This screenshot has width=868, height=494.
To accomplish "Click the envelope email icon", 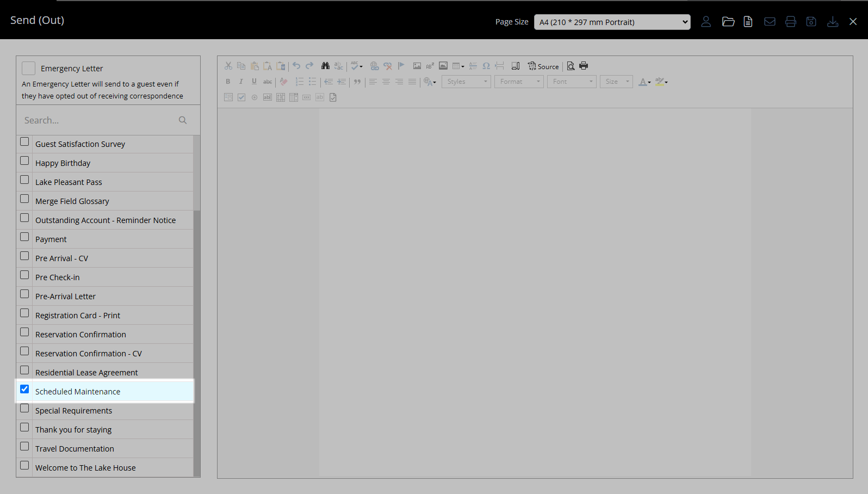I will [769, 22].
